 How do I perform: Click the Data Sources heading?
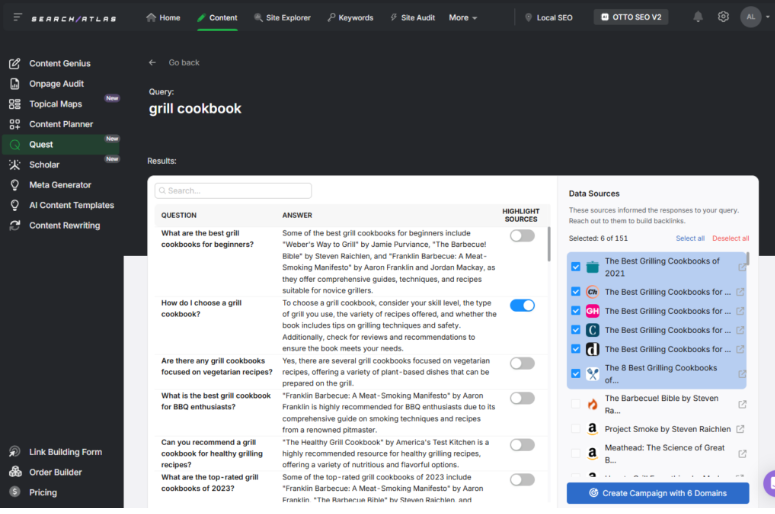tap(594, 194)
